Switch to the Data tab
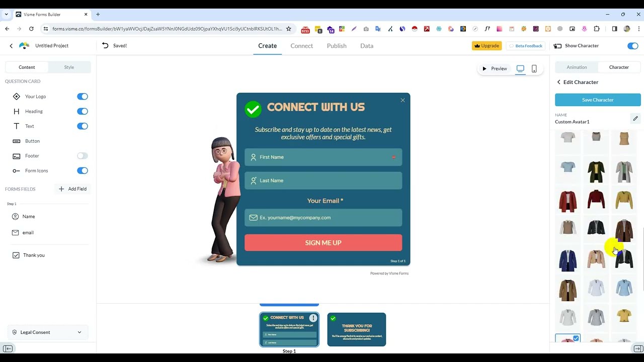Image resolution: width=644 pixels, height=362 pixels. click(367, 46)
